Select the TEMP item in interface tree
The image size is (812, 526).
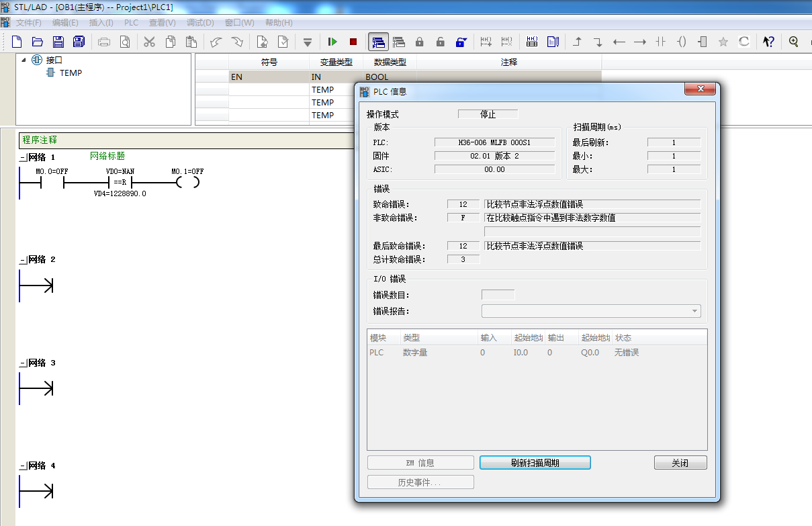coord(71,73)
